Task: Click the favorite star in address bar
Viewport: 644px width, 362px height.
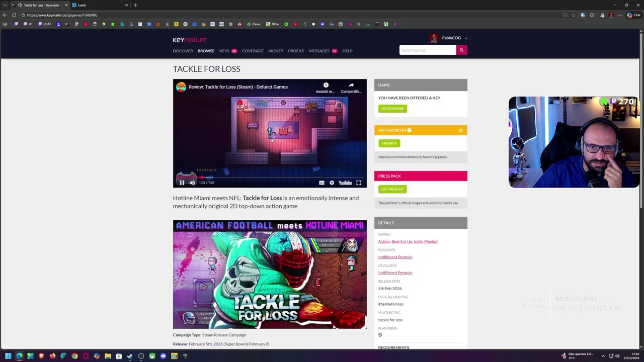Action: 574,15
